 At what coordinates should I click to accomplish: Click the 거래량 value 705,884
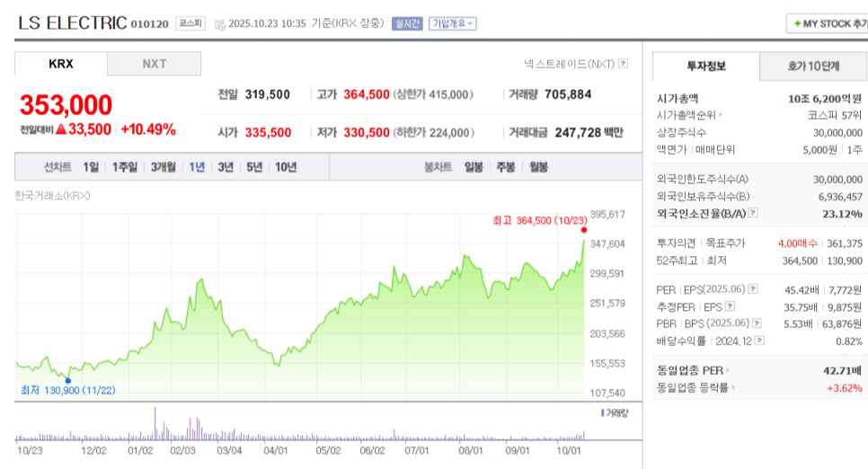click(x=568, y=94)
